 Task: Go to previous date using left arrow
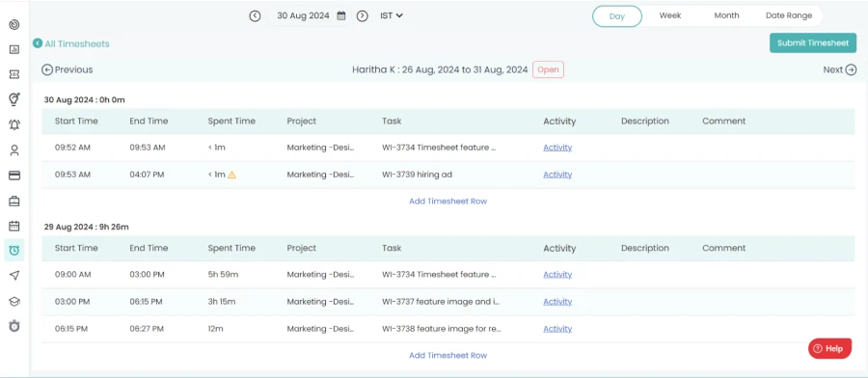(x=255, y=16)
